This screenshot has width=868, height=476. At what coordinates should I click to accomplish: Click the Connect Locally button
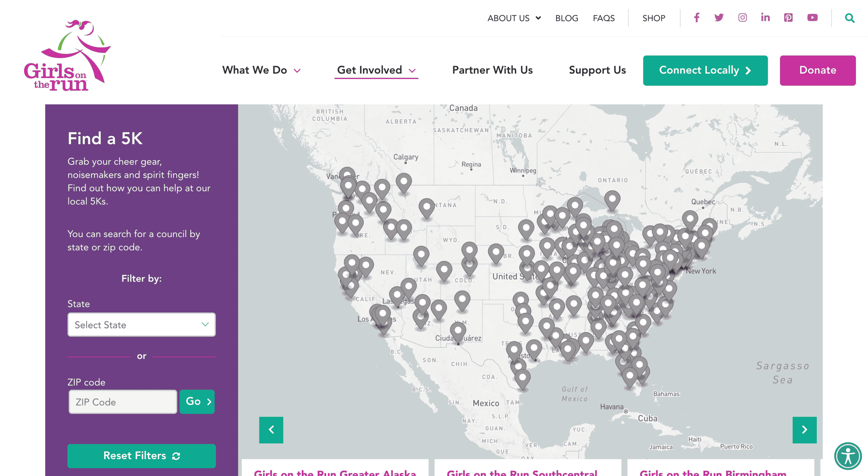[705, 70]
